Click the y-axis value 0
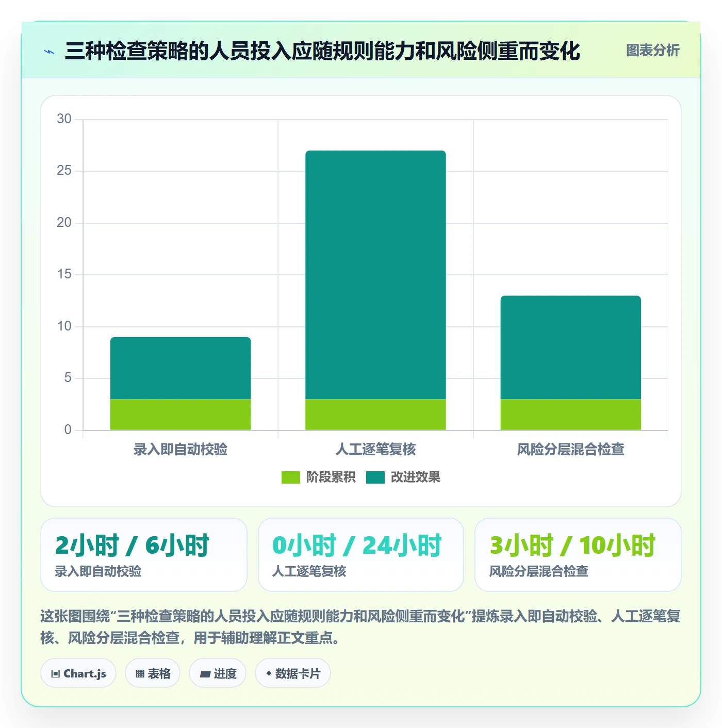Screen dimensions: 722x728 tap(68, 430)
